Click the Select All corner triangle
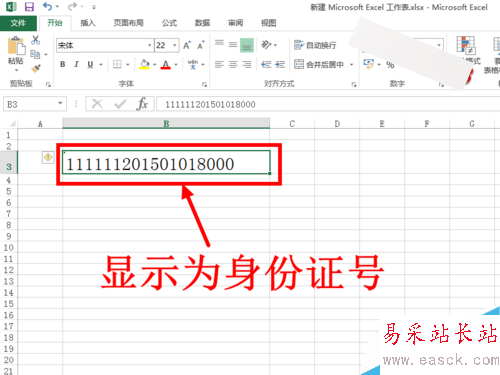 tap(12, 124)
